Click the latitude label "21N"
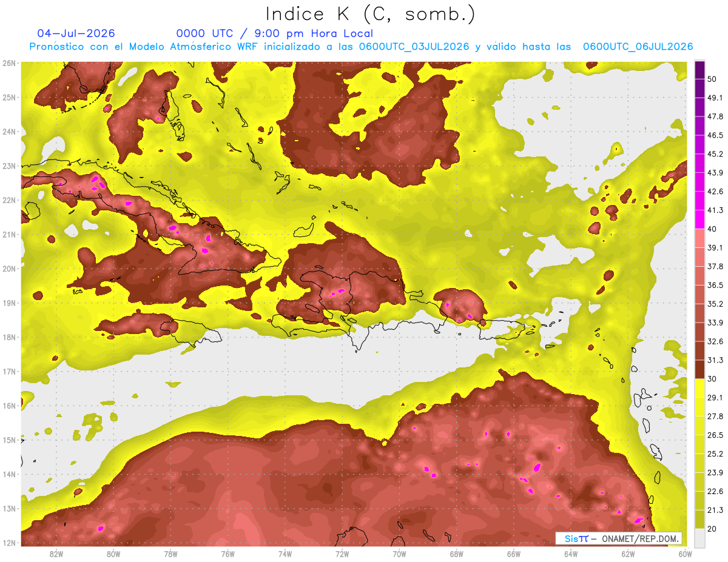Image resolution: width=728 pixels, height=562 pixels. point(9,234)
